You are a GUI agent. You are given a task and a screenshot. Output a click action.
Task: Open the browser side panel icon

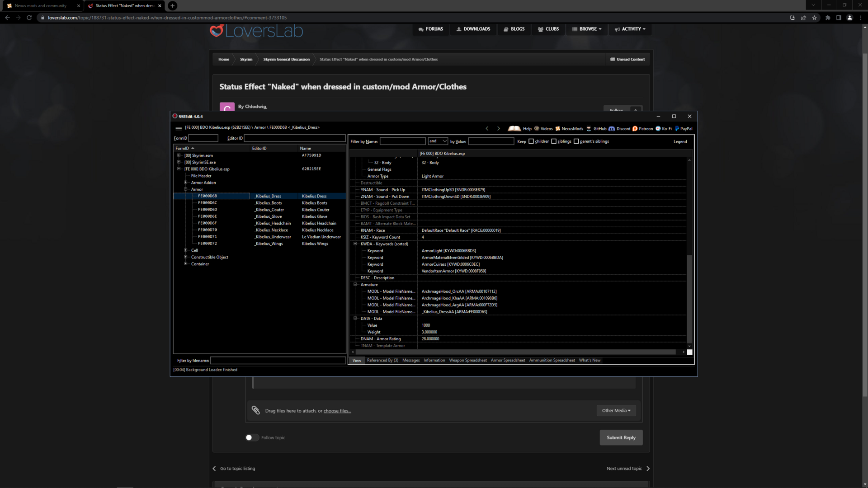839,18
